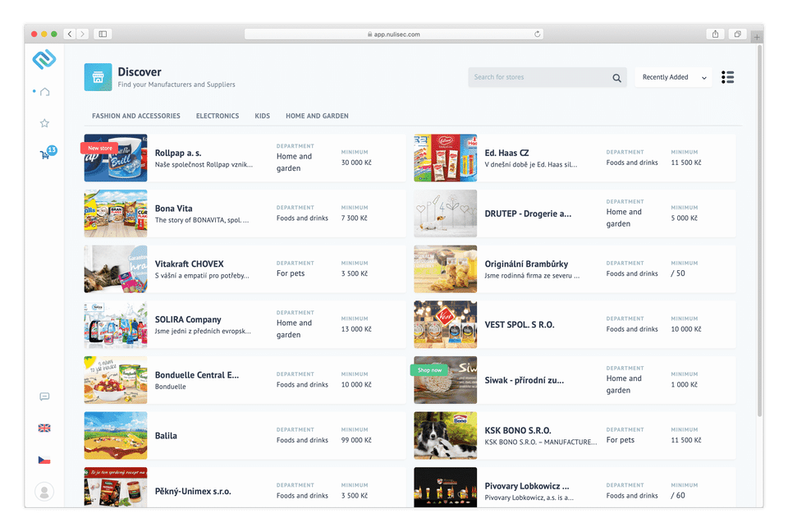788x532 pixels.
Task: Select Home and Garden tab
Action: pyautogui.click(x=317, y=116)
